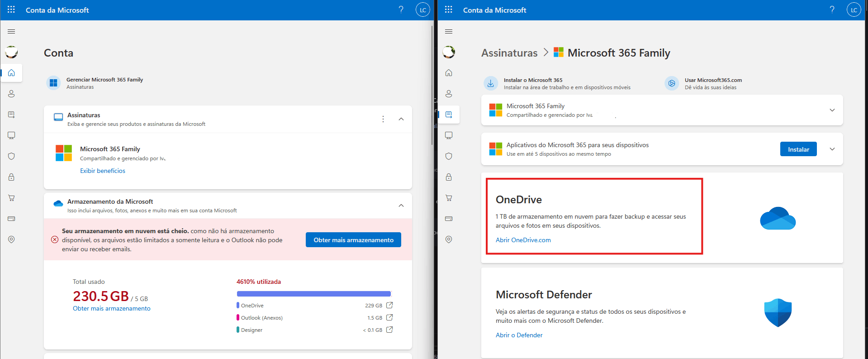868x359 pixels.
Task: Toggle the hamburger navigation menu in left window
Action: (11, 31)
